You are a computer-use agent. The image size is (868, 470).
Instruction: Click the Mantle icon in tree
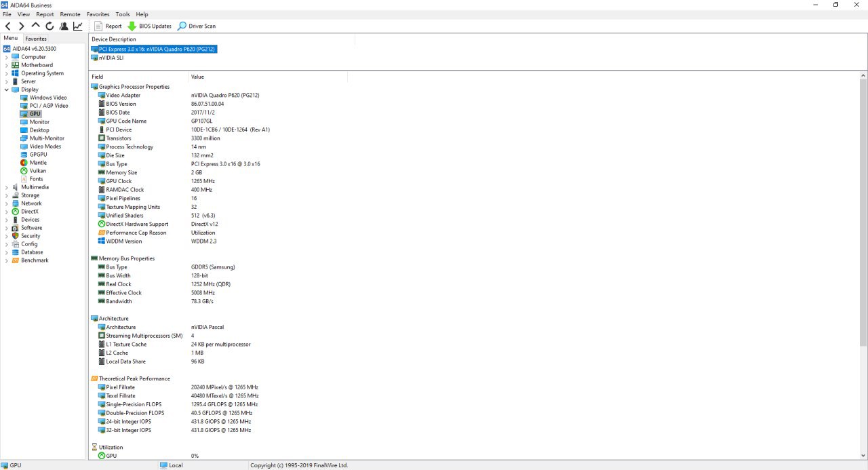pyautogui.click(x=24, y=163)
